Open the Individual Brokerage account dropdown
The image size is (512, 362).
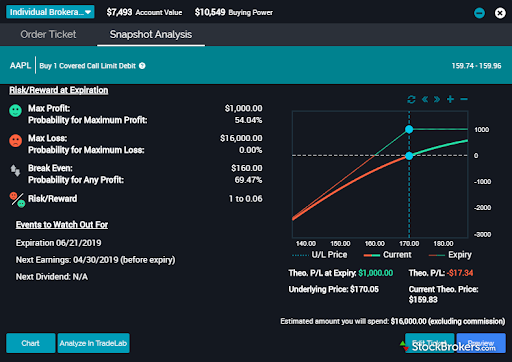point(50,12)
